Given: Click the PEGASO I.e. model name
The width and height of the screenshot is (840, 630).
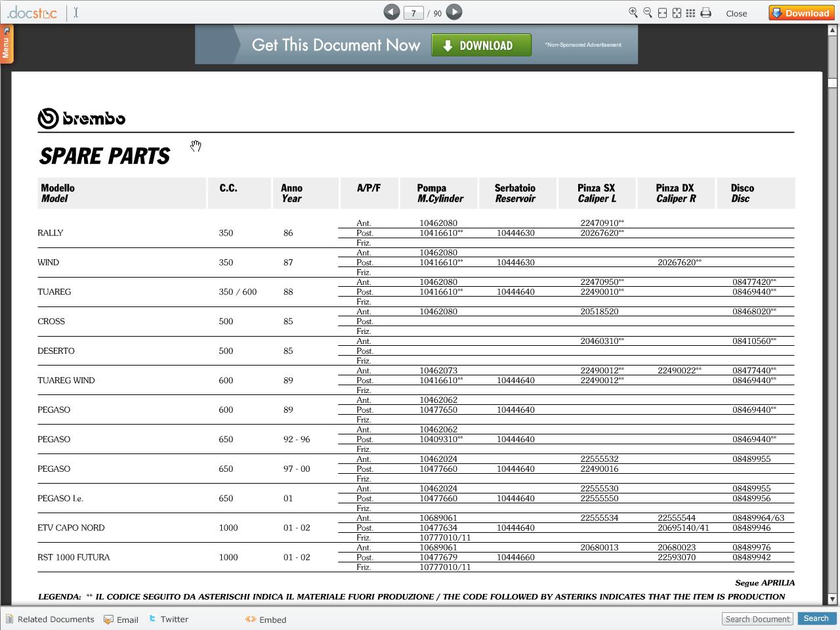Looking at the screenshot, I should pyautogui.click(x=60, y=499).
